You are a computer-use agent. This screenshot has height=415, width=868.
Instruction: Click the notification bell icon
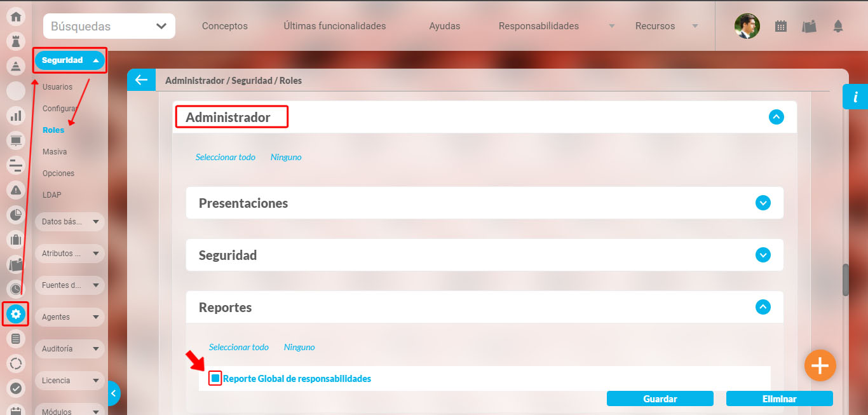[x=838, y=26]
